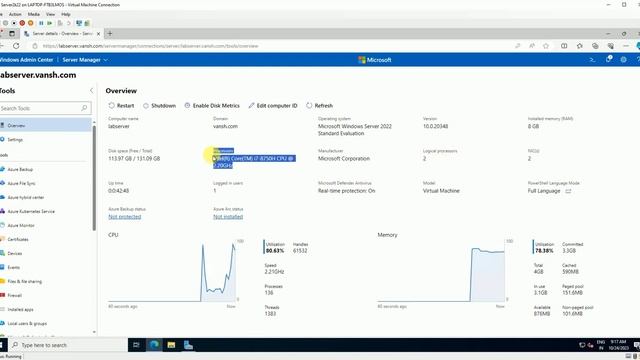Viewport: 640px width, 360px height.
Task: Click Enable Disk Metrics
Action: [212, 106]
